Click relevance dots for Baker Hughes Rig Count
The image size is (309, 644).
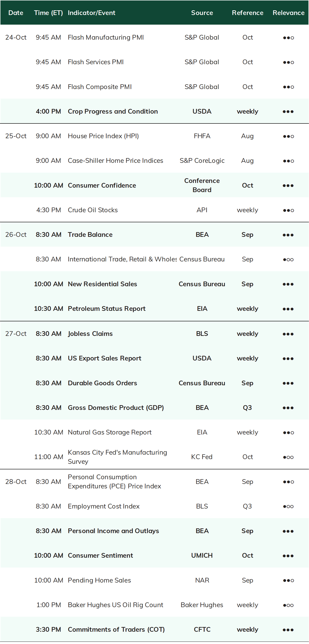coord(288,605)
